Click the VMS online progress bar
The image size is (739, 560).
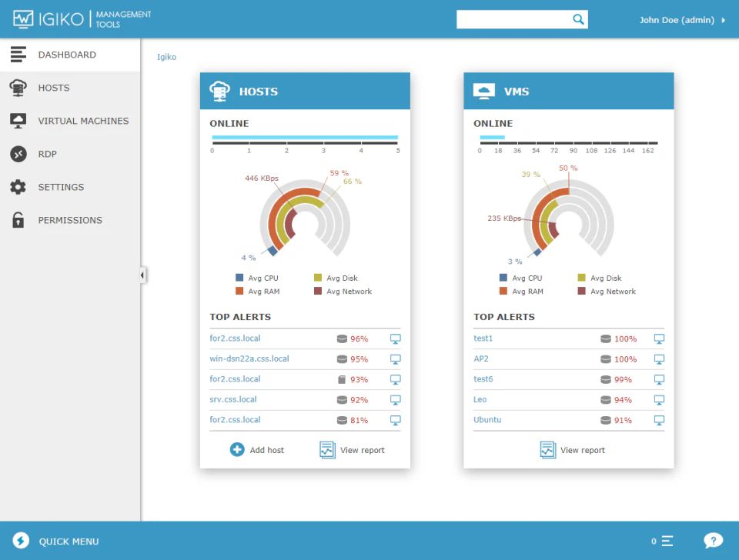568,138
